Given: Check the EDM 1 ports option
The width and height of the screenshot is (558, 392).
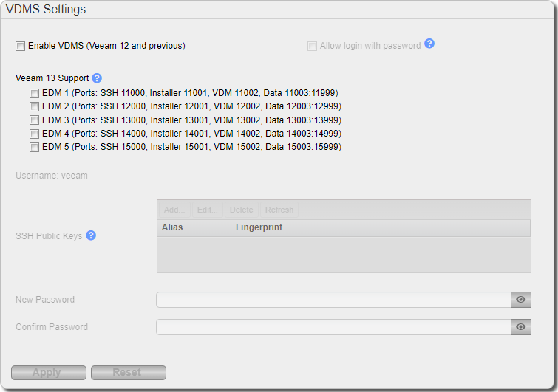Looking at the screenshot, I should (34, 94).
